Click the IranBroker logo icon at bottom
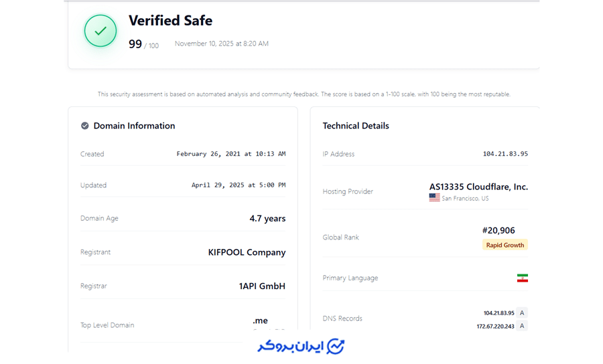 pos(335,346)
